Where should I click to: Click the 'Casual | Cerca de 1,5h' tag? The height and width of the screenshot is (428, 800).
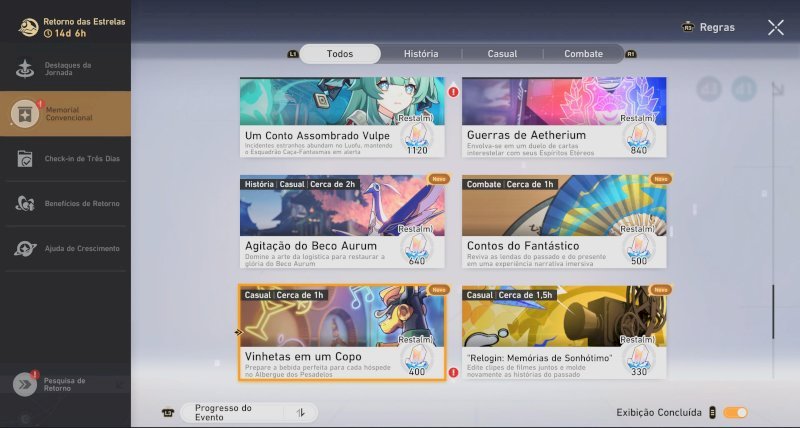click(x=510, y=295)
